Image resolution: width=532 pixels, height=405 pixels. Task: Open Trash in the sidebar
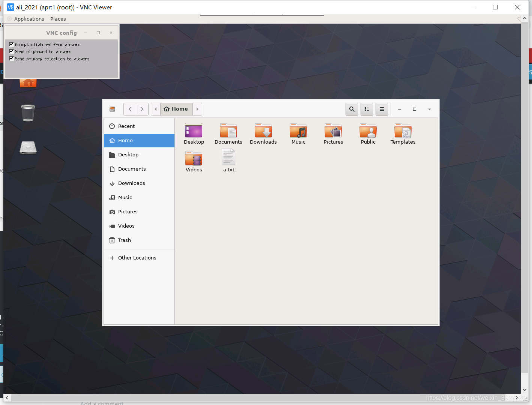pos(139,240)
